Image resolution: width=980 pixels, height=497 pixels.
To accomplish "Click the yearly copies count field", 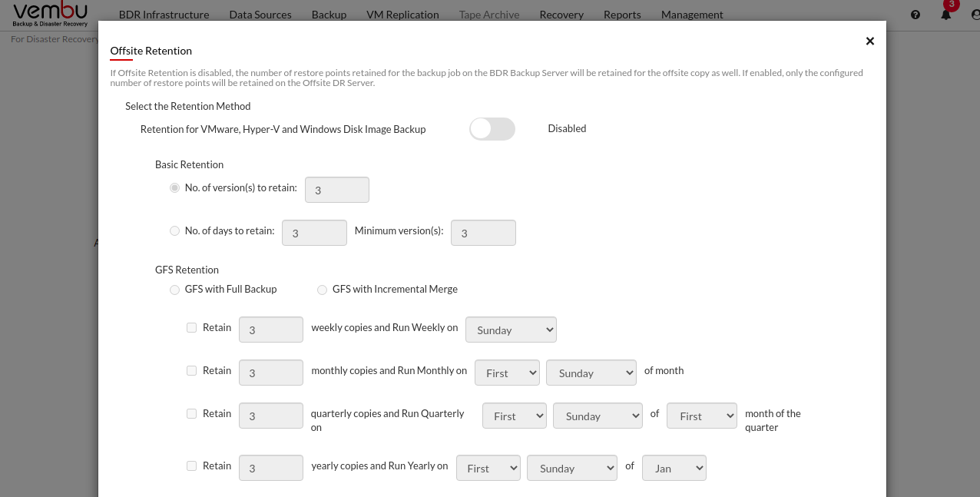I will click(x=271, y=468).
